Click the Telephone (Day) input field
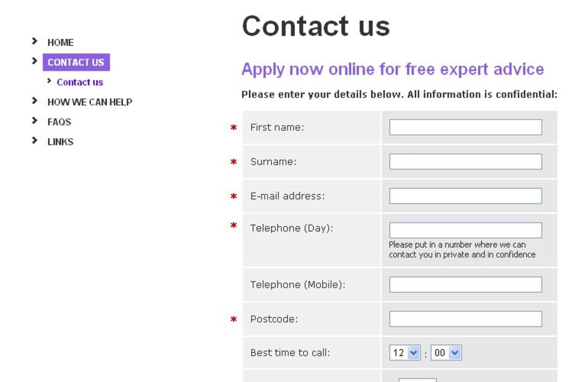This screenshot has height=382, width=588. click(x=465, y=230)
